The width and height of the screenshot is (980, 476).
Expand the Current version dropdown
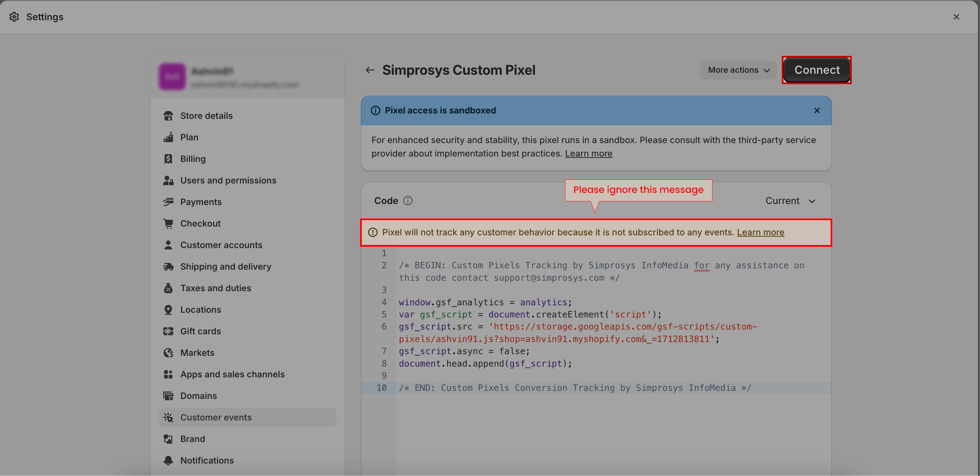coord(790,201)
